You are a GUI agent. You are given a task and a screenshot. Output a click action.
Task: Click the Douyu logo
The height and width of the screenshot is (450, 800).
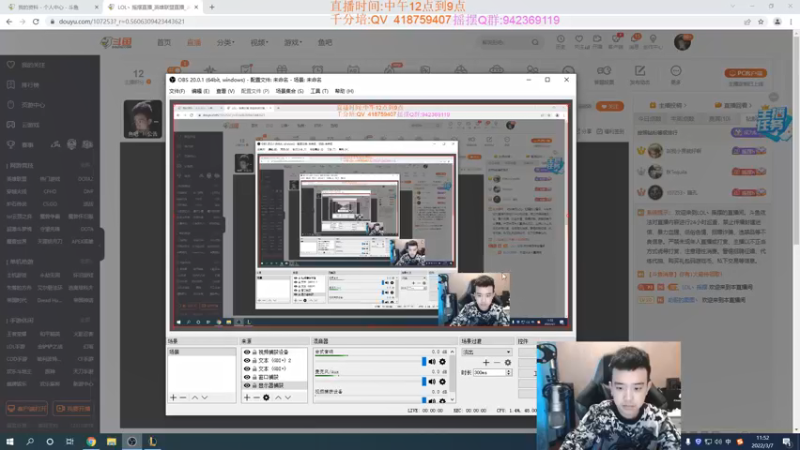point(117,43)
